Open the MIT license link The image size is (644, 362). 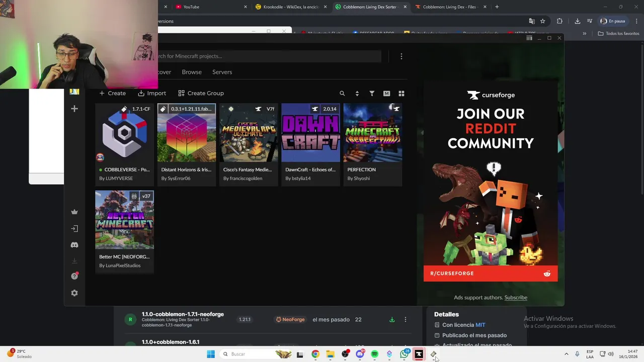coord(480,325)
